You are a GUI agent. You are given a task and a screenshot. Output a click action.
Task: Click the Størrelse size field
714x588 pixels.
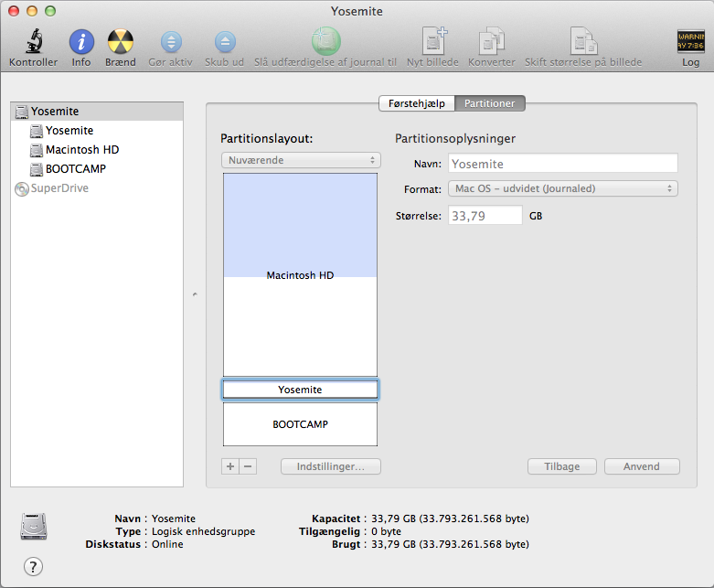[485, 216]
